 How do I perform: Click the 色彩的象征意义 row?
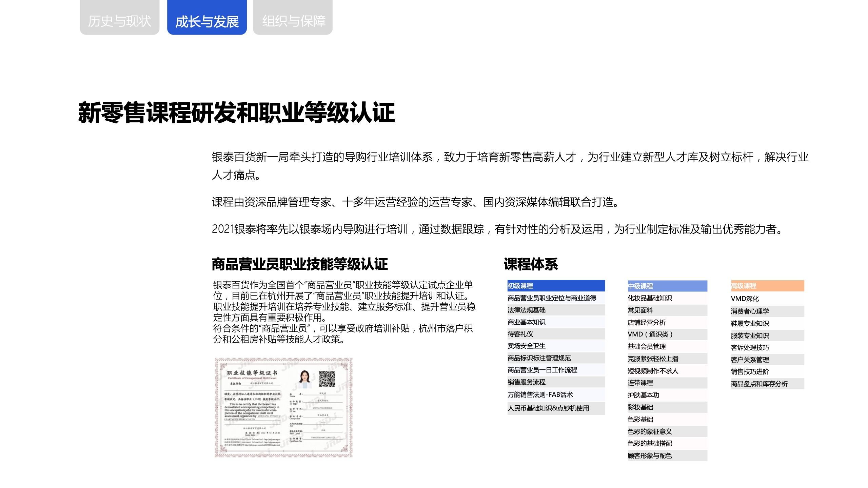coord(667,431)
